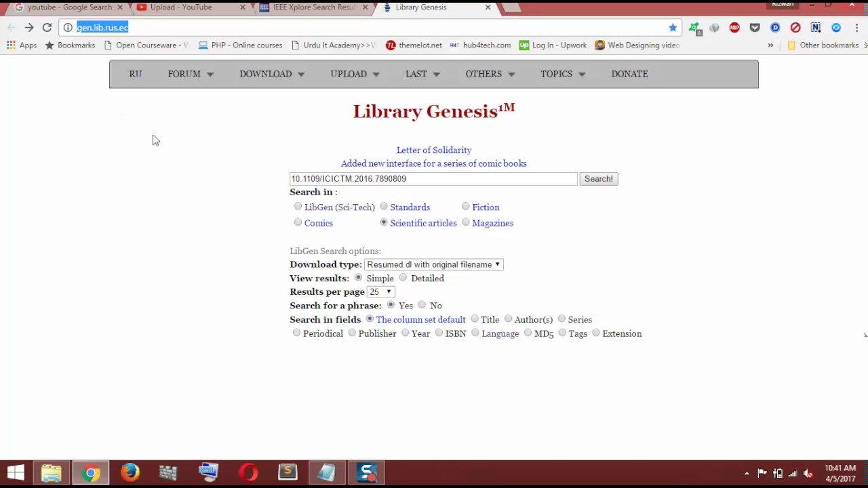This screenshot has width=868, height=488.
Task: Show hidden system tray icons
Action: coord(747,473)
